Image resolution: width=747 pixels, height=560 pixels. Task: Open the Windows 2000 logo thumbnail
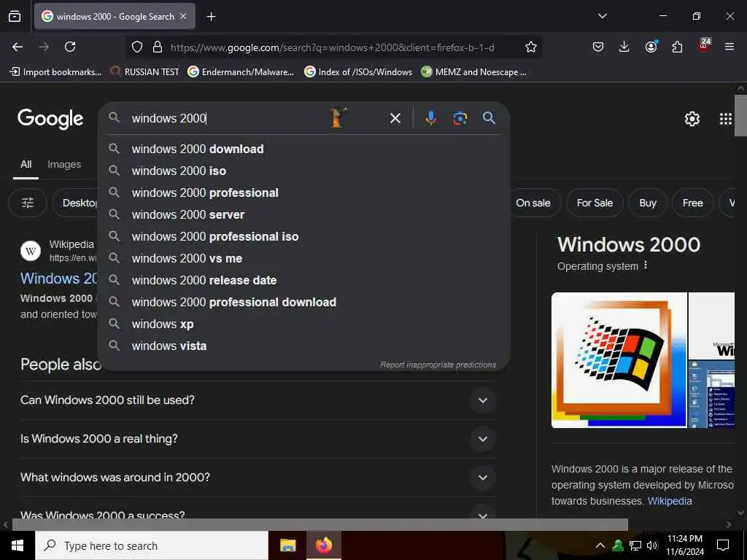[619, 360]
